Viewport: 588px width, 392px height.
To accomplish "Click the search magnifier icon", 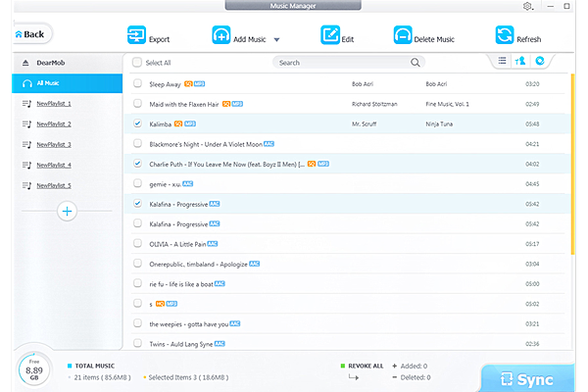I will 416,63.
